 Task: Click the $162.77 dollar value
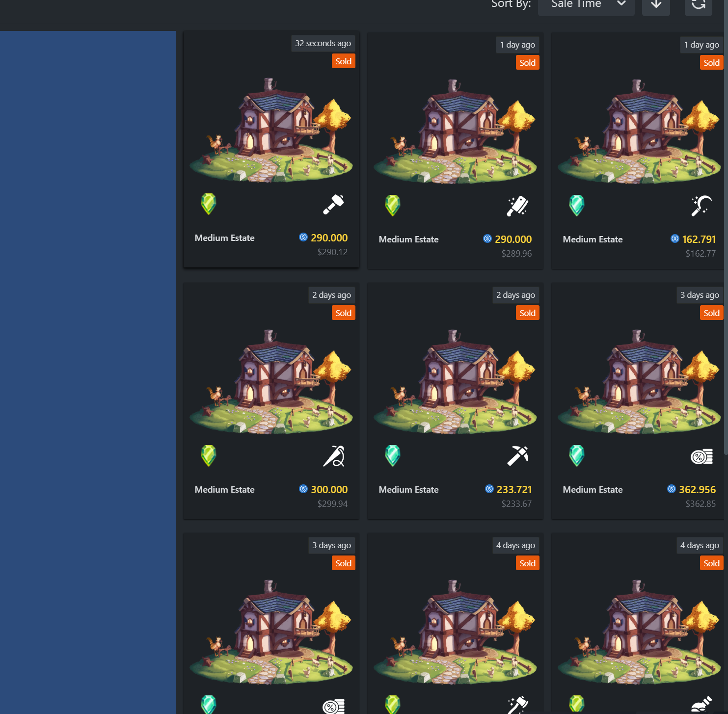[701, 254]
